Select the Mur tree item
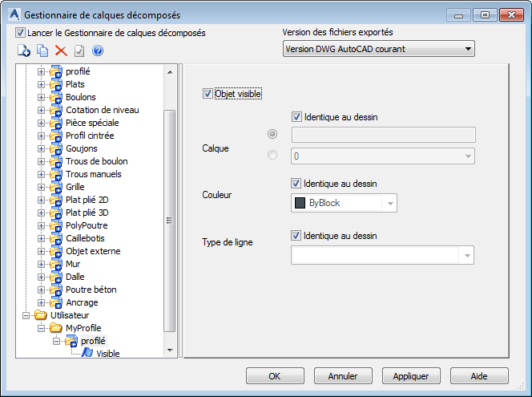The image size is (532, 397). click(x=73, y=264)
